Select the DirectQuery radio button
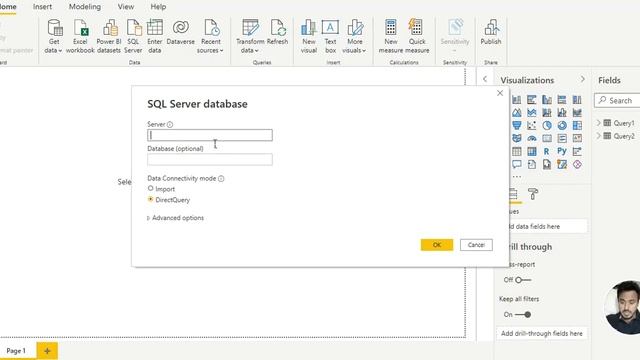Viewport: 640px width, 360px height. [151, 199]
